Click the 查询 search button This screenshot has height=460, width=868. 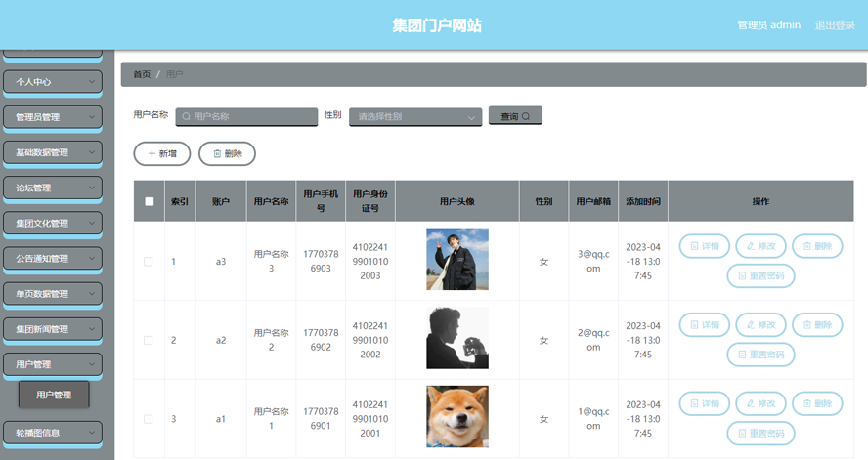click(x=515, y=116)
